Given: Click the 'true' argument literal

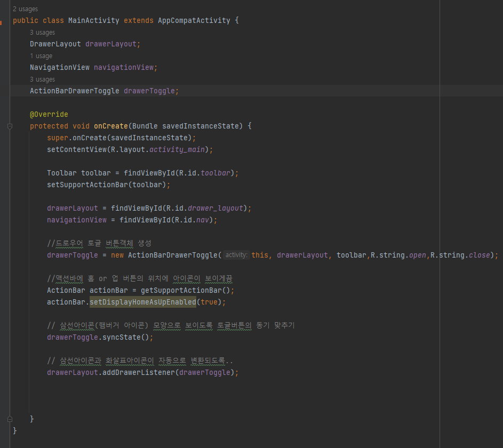Looking at the screenshot, I should point(209,302).
